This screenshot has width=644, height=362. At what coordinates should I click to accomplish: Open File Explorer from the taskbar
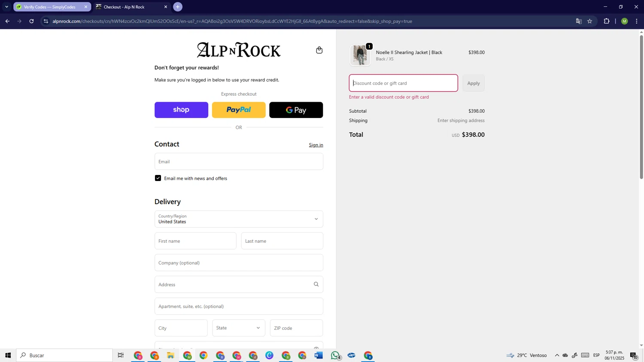(x=170, y=355)
